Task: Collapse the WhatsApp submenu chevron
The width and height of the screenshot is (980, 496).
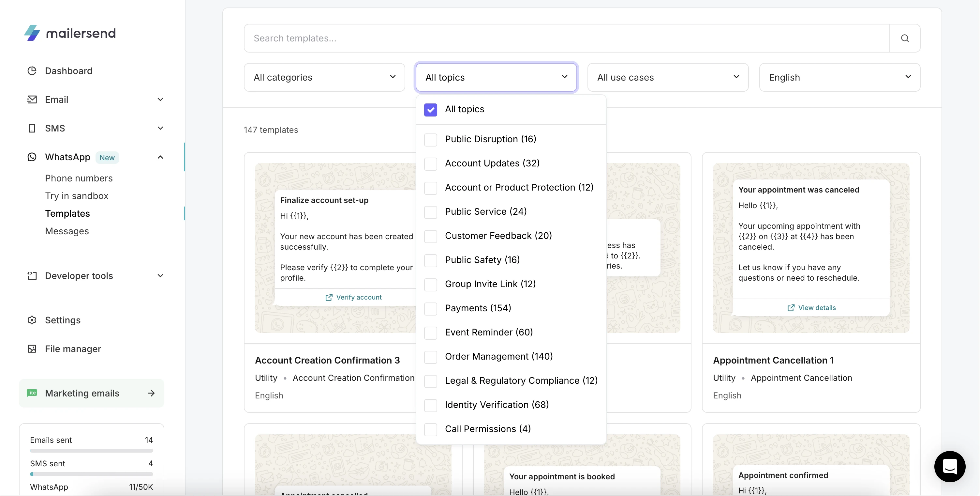Action: coord(160,157)
